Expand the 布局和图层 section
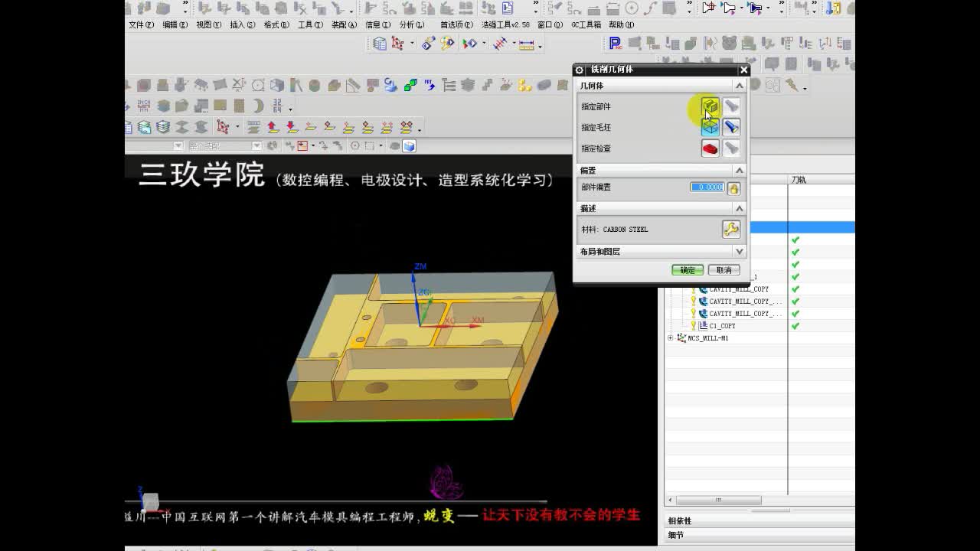 click(x=739, y=251)
